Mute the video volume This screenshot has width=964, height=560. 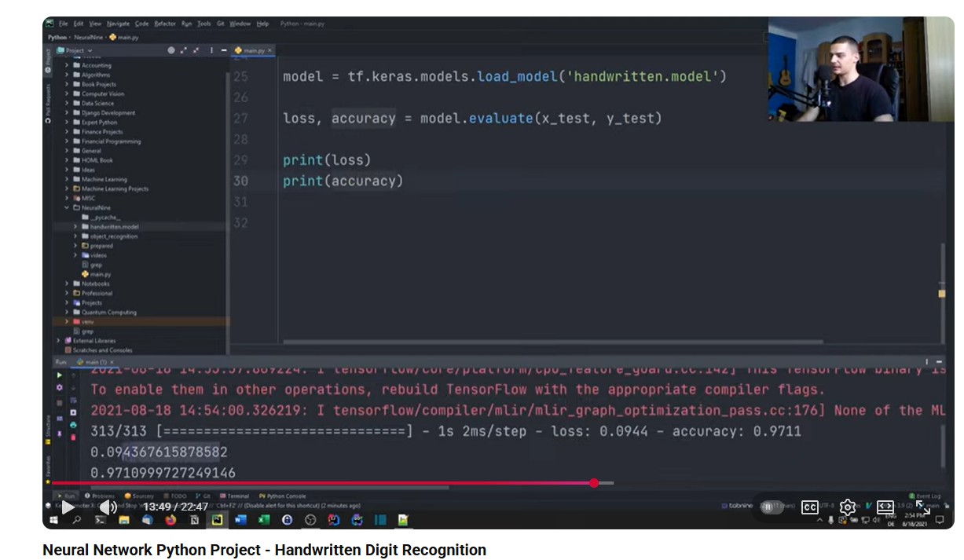click(x=108, y=507)
